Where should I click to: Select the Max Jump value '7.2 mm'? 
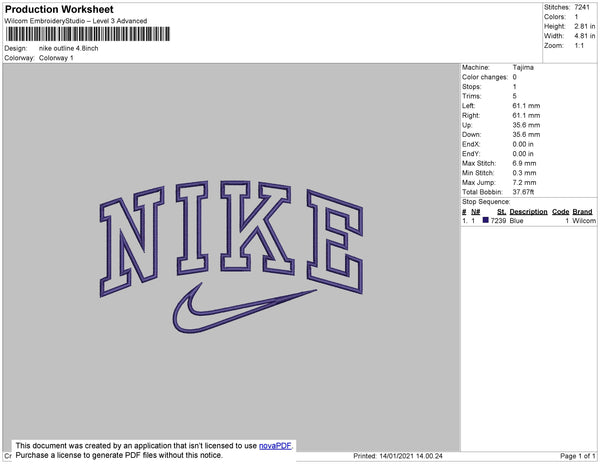[524, 182]
